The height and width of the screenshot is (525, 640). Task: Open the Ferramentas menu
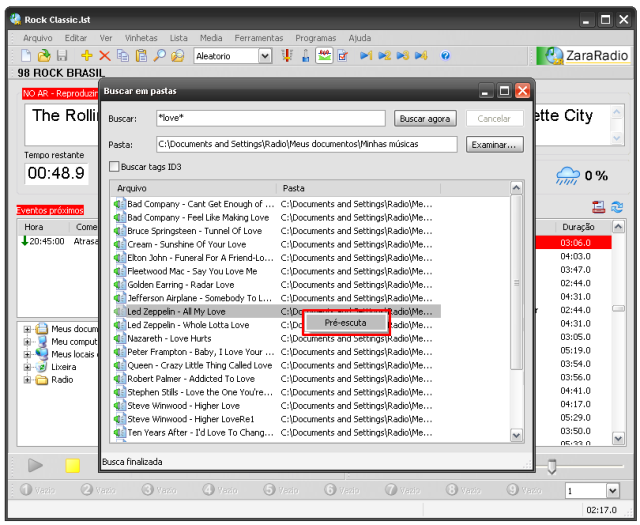click(259, 38)
